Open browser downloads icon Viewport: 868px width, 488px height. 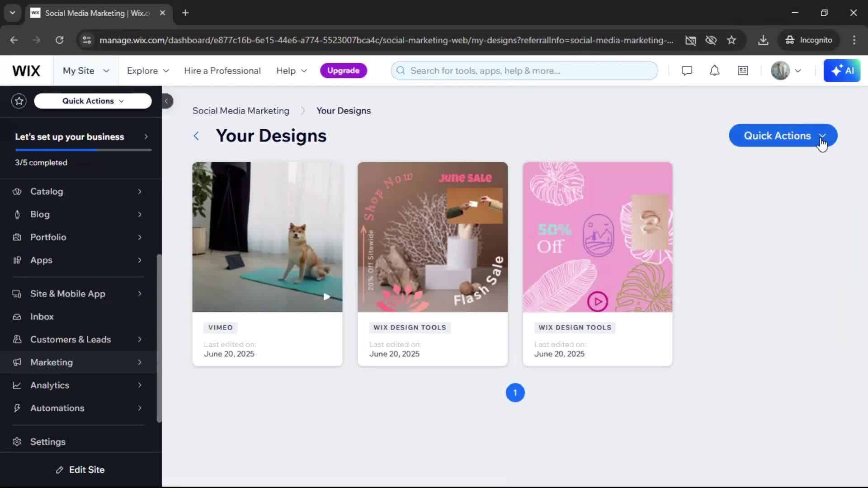pyautogui.click(x=763, y=40)
